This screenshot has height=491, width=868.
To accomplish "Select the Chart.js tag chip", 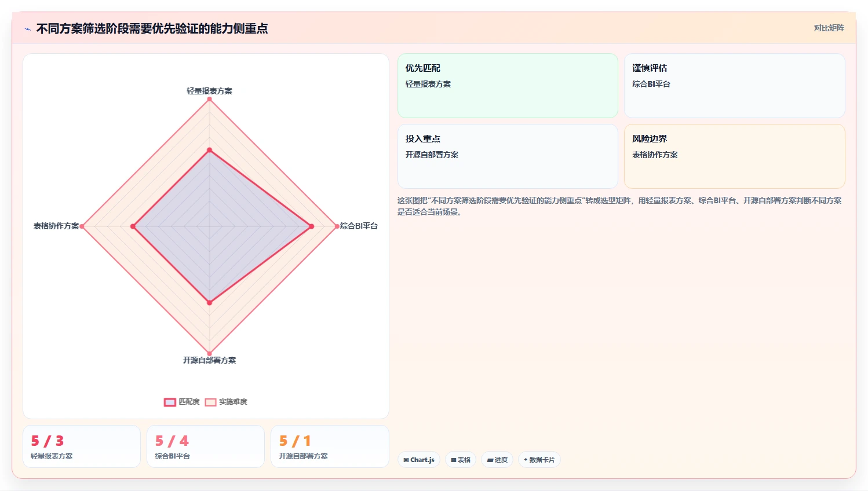I will [x=419, y=460].
